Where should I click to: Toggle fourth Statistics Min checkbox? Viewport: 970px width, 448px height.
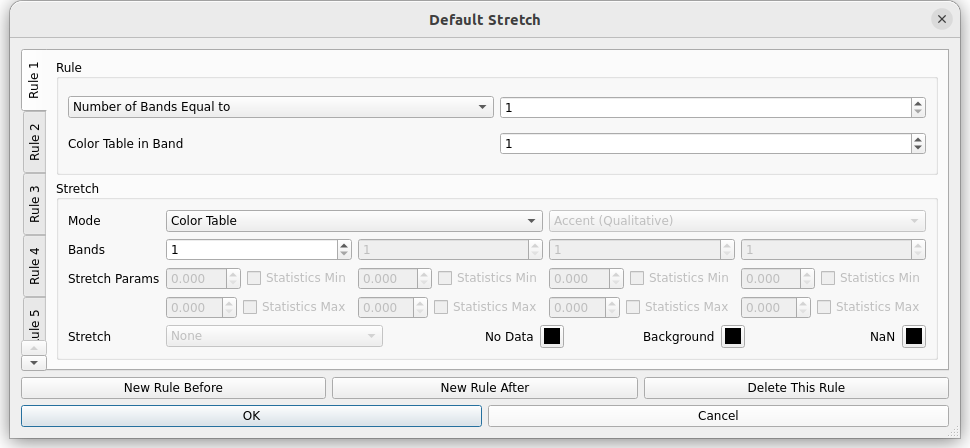pos(828,278)
